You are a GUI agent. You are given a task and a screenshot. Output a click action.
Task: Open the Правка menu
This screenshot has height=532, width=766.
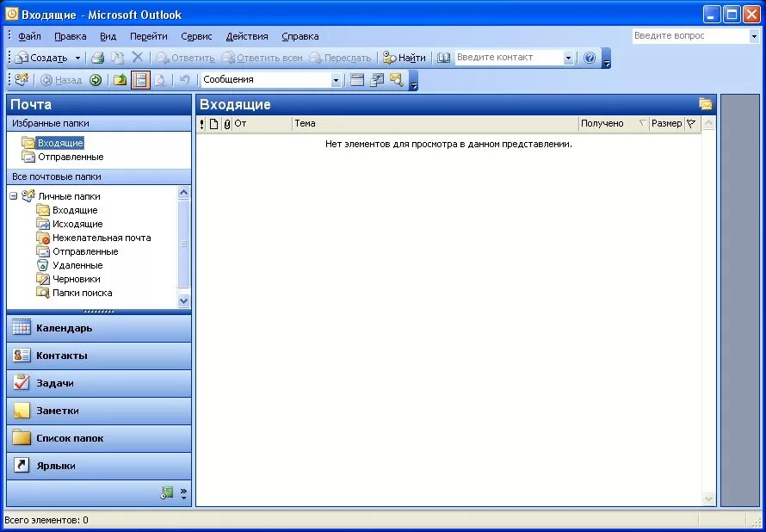pyautogui.click(x=71, y=36)
